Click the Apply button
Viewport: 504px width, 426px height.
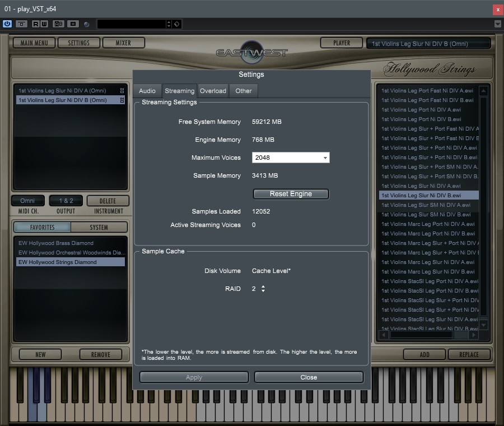[194, 377]
